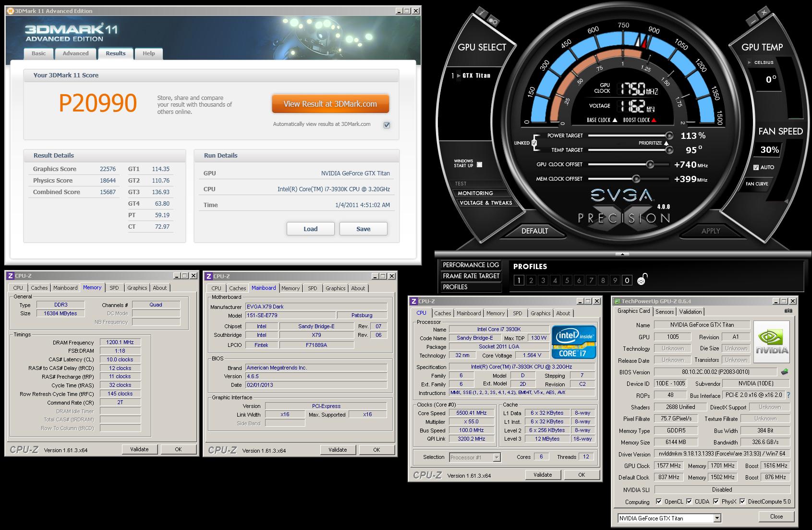This screenshot has width=812, height=530.
Task: Click the profile lock icon
Action: tap(642, 280)
